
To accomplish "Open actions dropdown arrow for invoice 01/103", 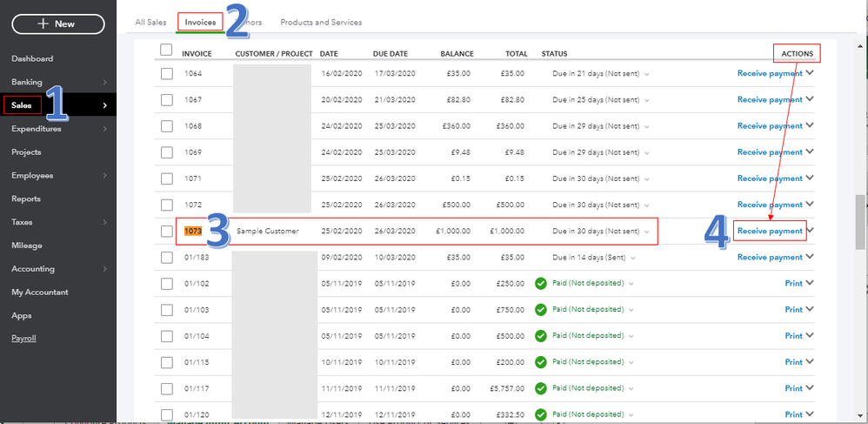I will (x=810, y=309).
